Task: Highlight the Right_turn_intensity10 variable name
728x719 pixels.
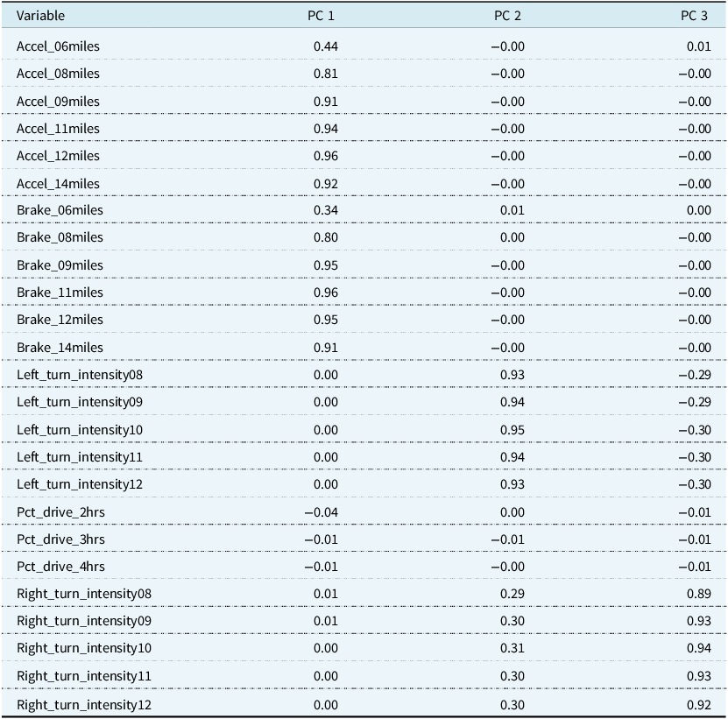Action: click(84, 648)
